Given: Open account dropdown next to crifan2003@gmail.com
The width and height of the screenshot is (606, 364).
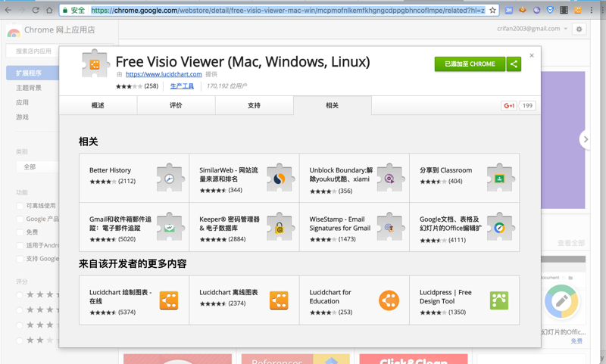Looking at the screenshot, I should (x=565, y=29).
